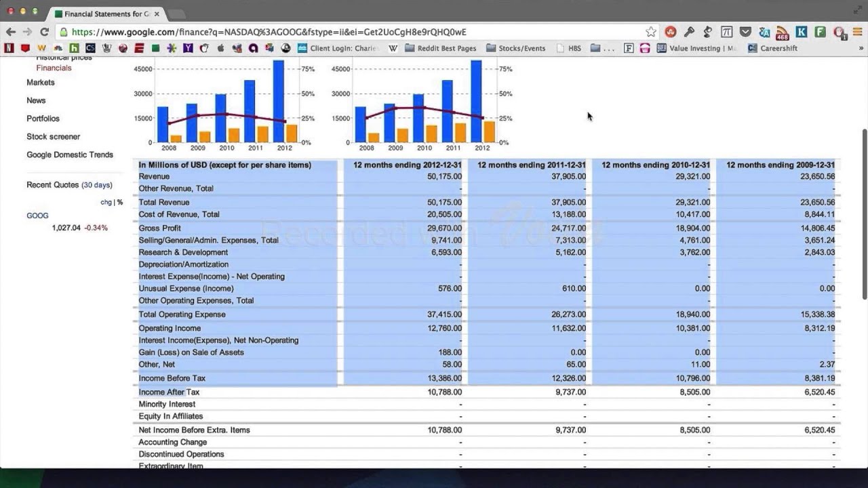Click the green secure padlock in address bar

63,32
